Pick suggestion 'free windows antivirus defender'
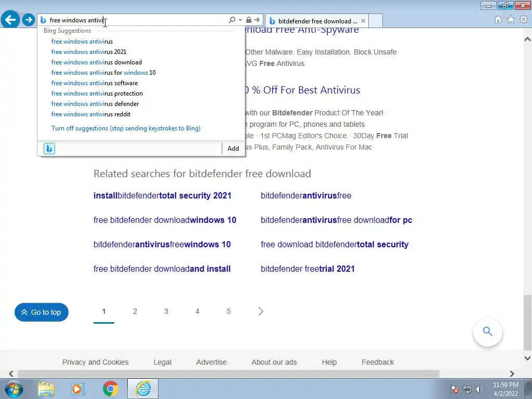 [x=95, y=104]
